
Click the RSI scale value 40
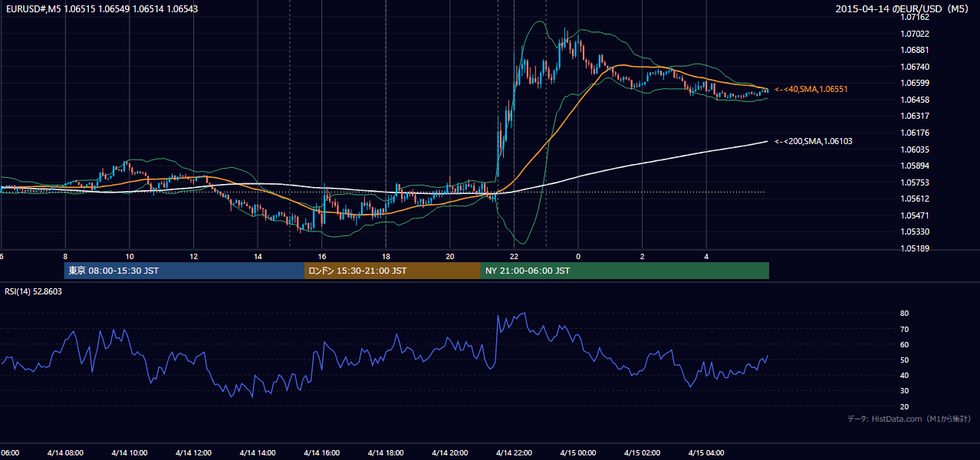click(x=905, y=375)
